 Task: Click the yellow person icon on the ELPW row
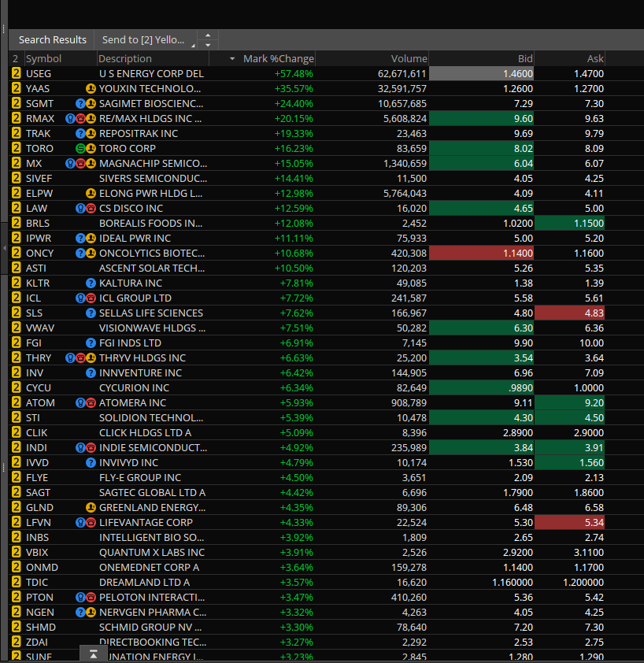point(91,193)
